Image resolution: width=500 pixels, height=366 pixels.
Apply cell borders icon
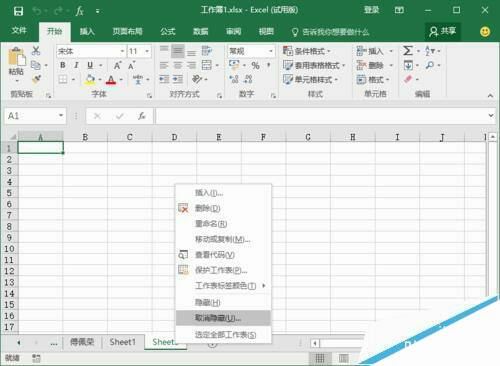click(x=63, y=80)
